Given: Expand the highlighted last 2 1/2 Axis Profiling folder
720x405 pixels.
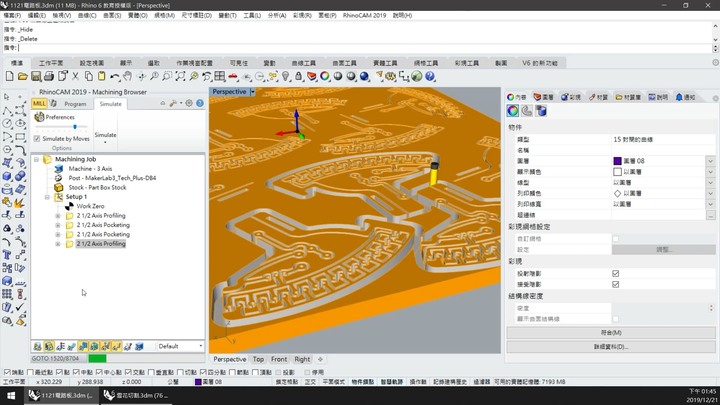Looking at the screenshot, I should coord(58,244).
